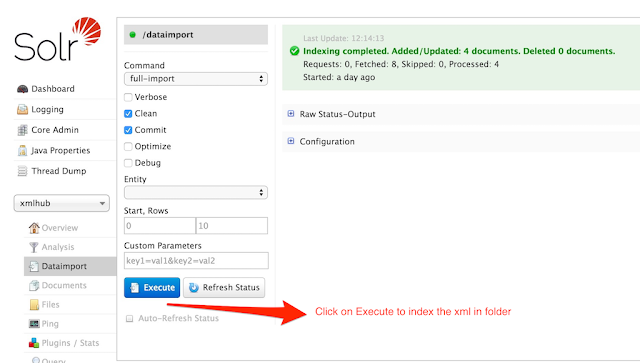
Task: Open the Logging menu item
Action: 47,109
